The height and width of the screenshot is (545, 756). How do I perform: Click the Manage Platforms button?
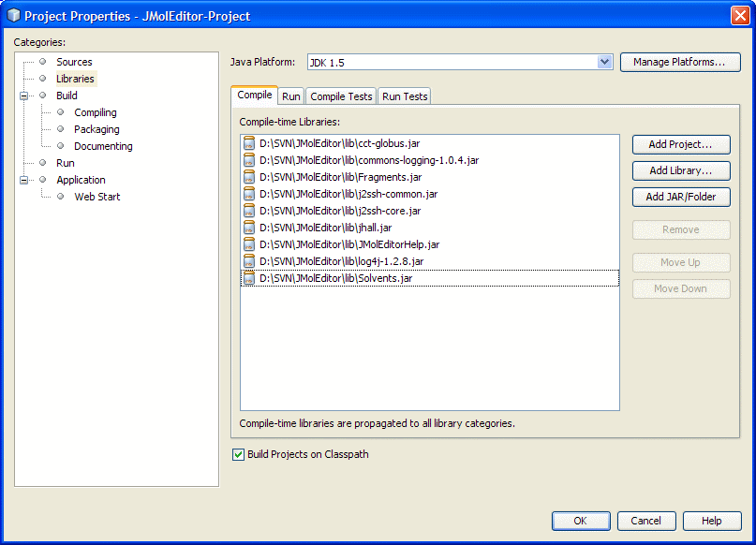pyautogui.click(x=680, y=62)
